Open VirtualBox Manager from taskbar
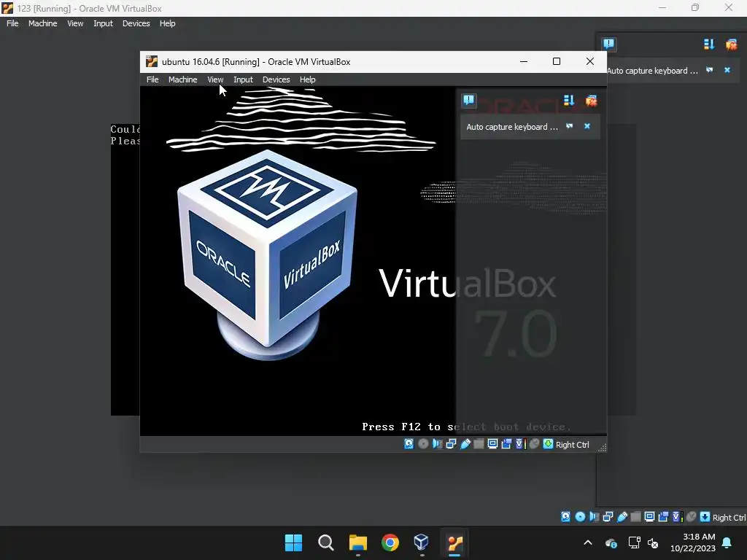Screen dimensions: 747x560 tap(422, 542)
